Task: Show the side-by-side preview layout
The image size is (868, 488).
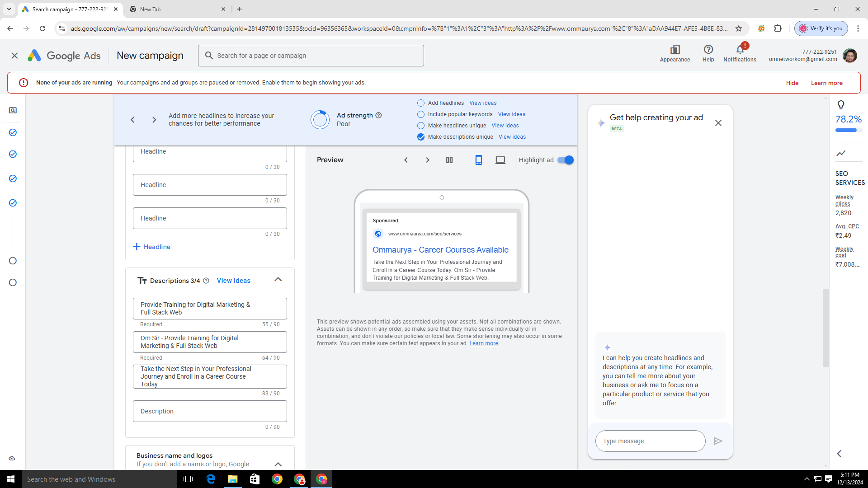Action: (x=449, y=160)
